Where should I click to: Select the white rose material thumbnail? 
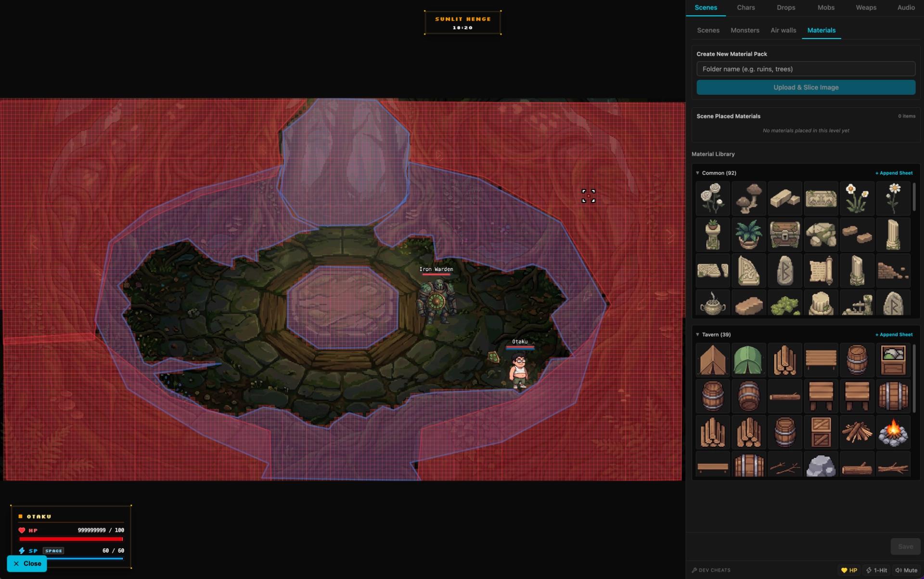coord(713,198)
